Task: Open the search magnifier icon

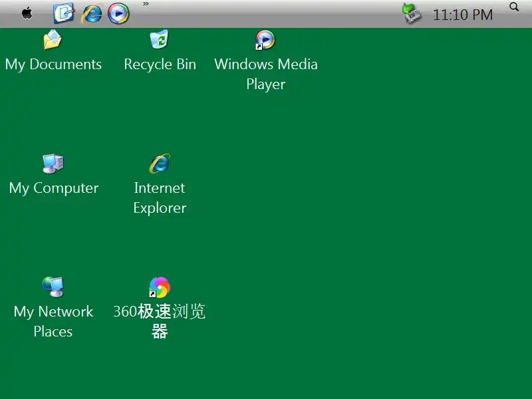Action: [514, 7]
